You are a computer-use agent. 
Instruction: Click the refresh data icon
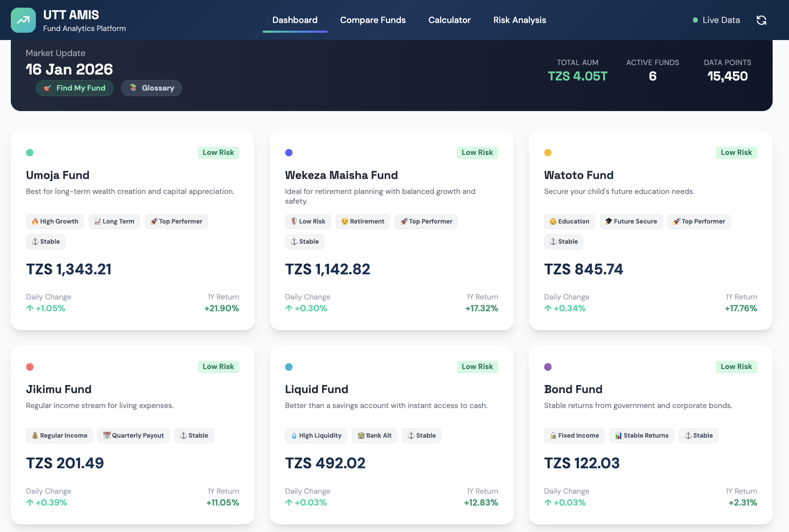[x=761, y=20]
